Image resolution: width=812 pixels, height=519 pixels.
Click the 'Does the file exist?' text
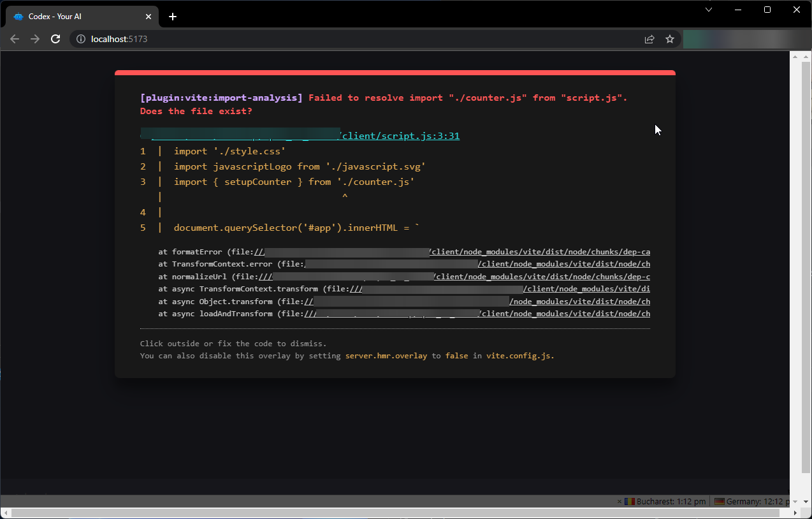196,111
